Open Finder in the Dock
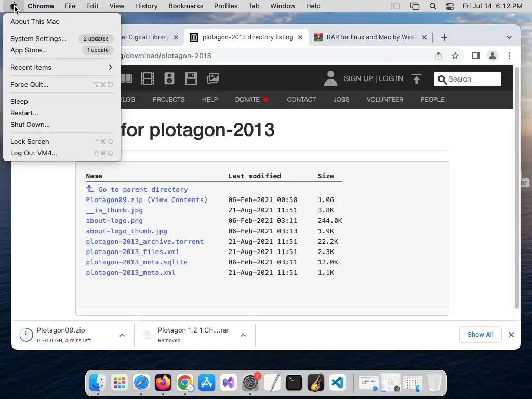 point(98,382)
